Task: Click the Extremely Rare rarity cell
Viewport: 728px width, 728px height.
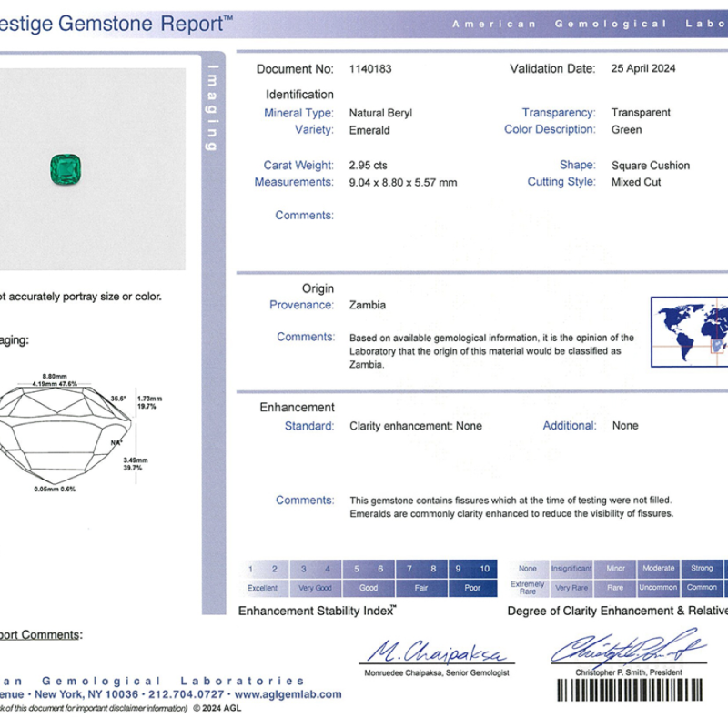Action: coord(528,588)
